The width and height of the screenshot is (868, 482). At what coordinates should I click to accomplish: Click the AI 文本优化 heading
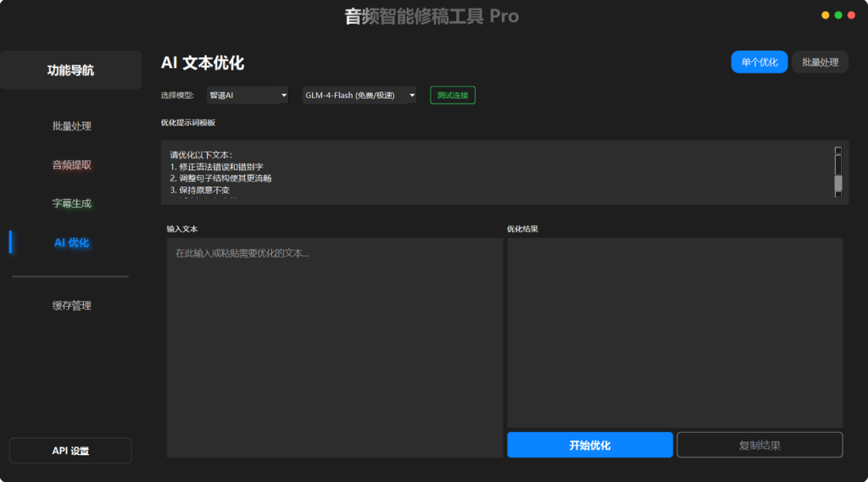[x=203, y=63]
